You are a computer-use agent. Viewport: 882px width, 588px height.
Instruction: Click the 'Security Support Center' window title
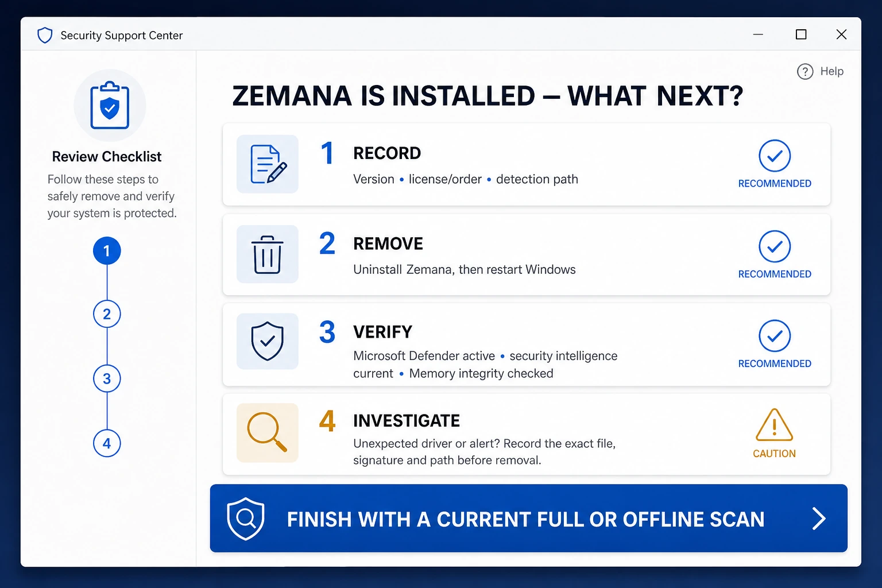(122, 36)
